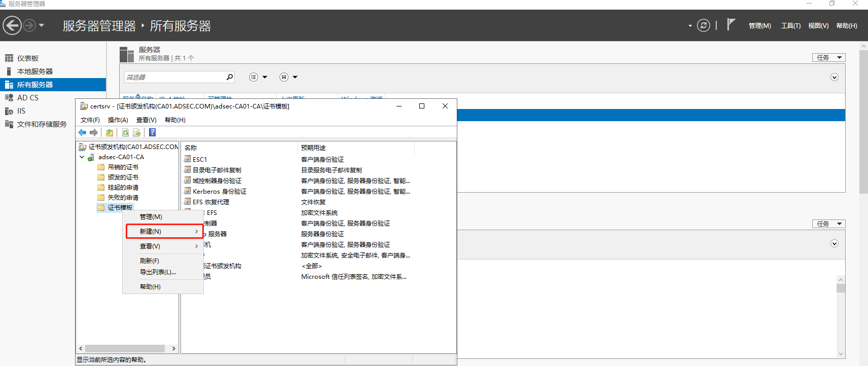Open the notifications flag icon

click(731, 25)
